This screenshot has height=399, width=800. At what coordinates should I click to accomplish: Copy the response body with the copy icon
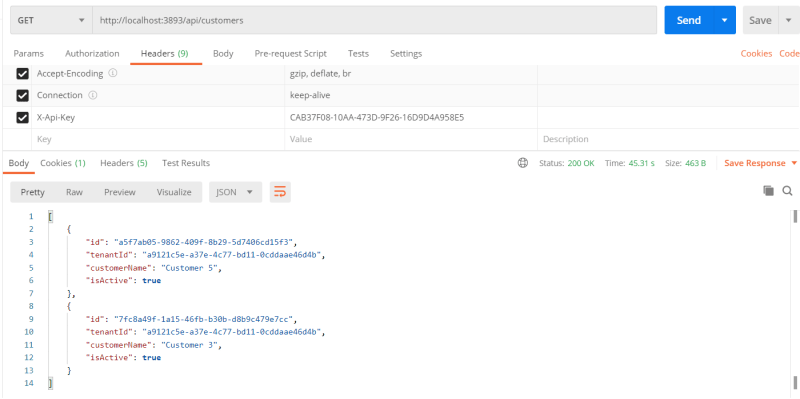[768, 191]
